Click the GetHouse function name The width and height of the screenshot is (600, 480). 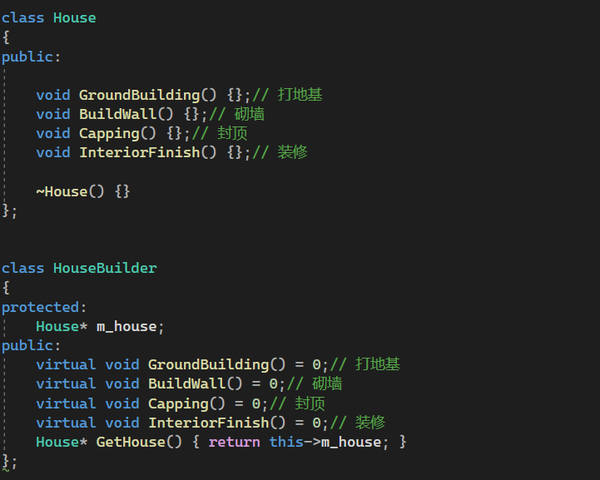131,442
